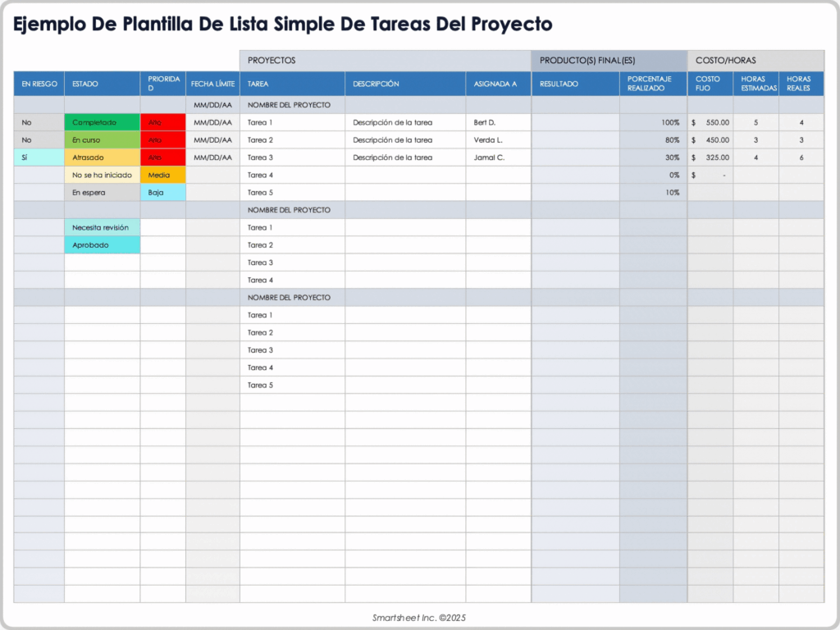Select the "PORCENTAJE REALIZADO" column header
Viewport: 840px width, 630px height.
pyautogui.click(x=652, y=84)
